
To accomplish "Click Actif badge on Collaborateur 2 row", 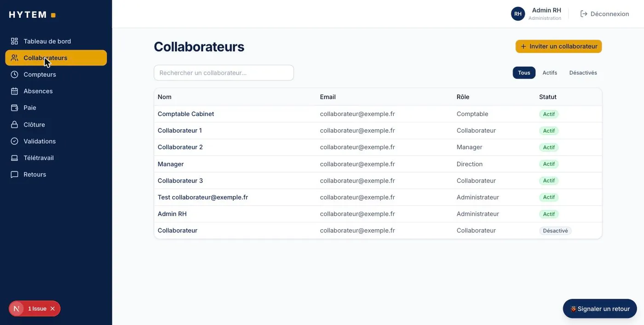I will point(549,147).
